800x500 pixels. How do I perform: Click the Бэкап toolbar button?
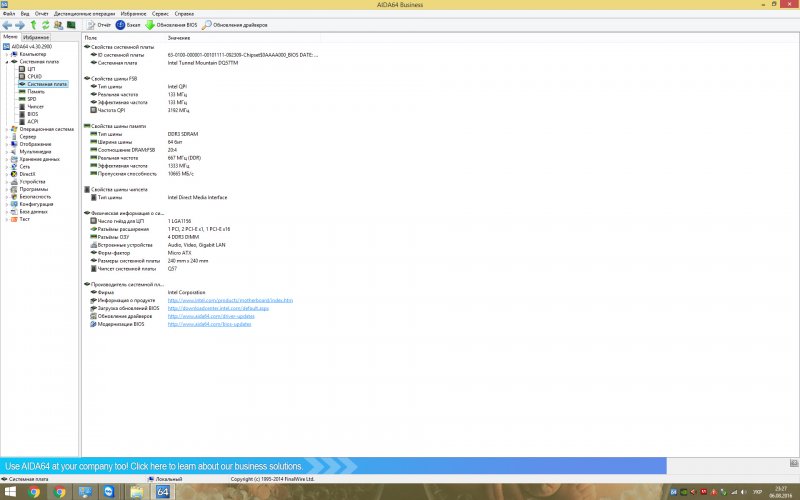[128, 24]
